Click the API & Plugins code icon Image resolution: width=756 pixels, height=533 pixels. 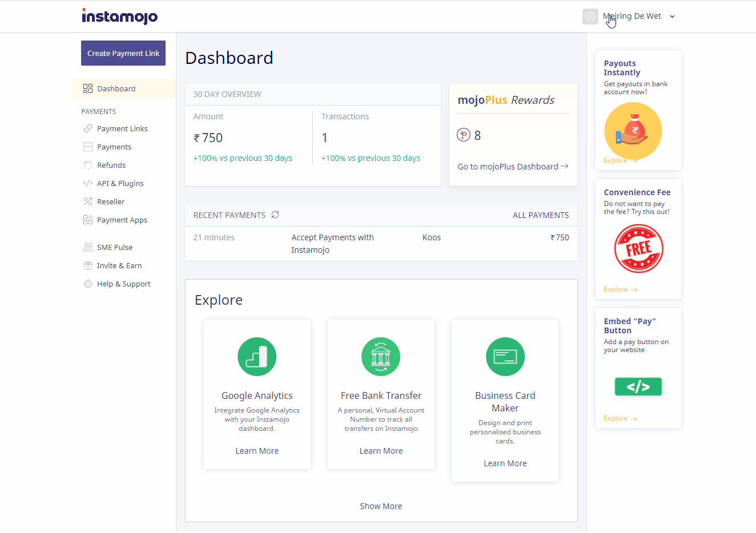click(88, 183)
